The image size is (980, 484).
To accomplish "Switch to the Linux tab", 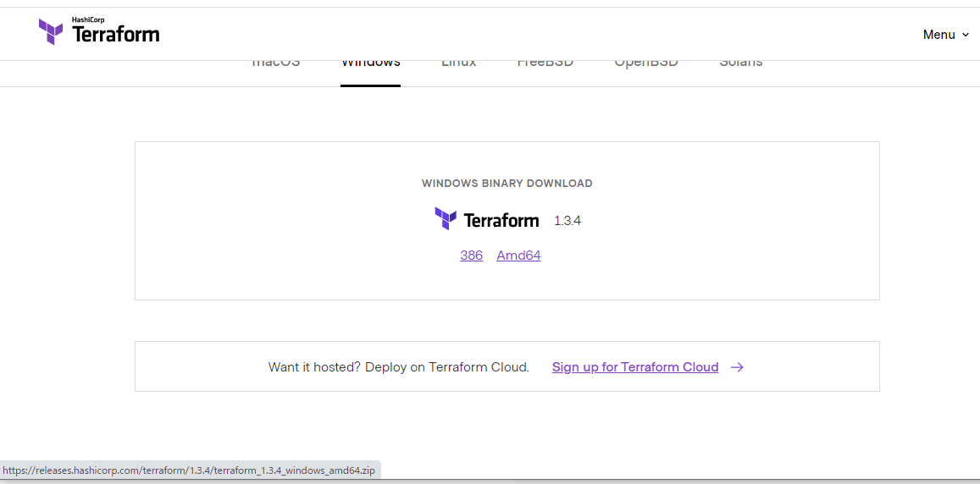I will (459, 64).
